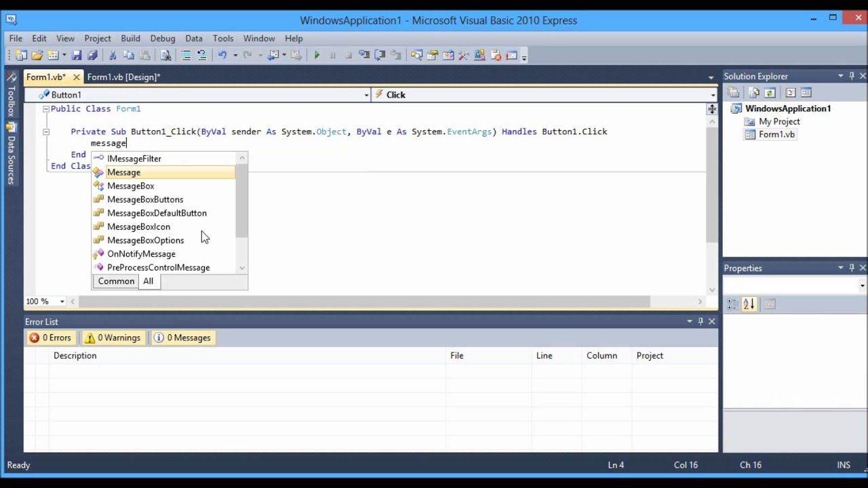This screenshot has width=868, height=488.
Task: Collapse the Button1_Click Sub outline
Action: point(45,132)
